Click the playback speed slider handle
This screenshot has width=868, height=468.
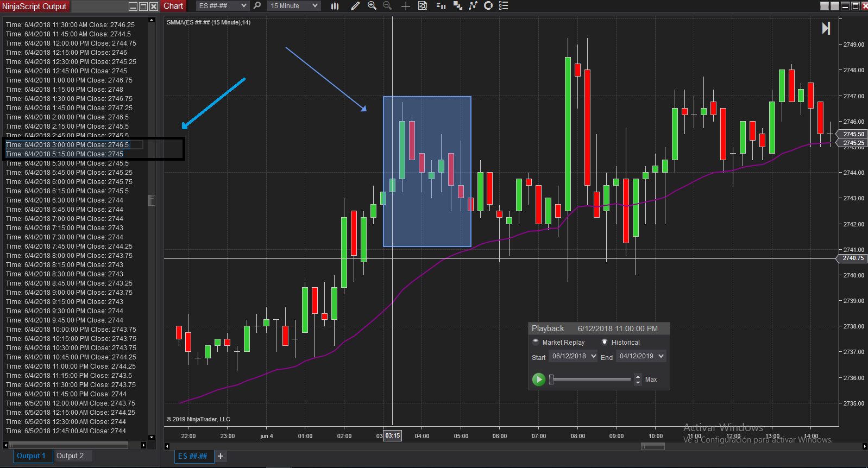click(x=551, y=379)
